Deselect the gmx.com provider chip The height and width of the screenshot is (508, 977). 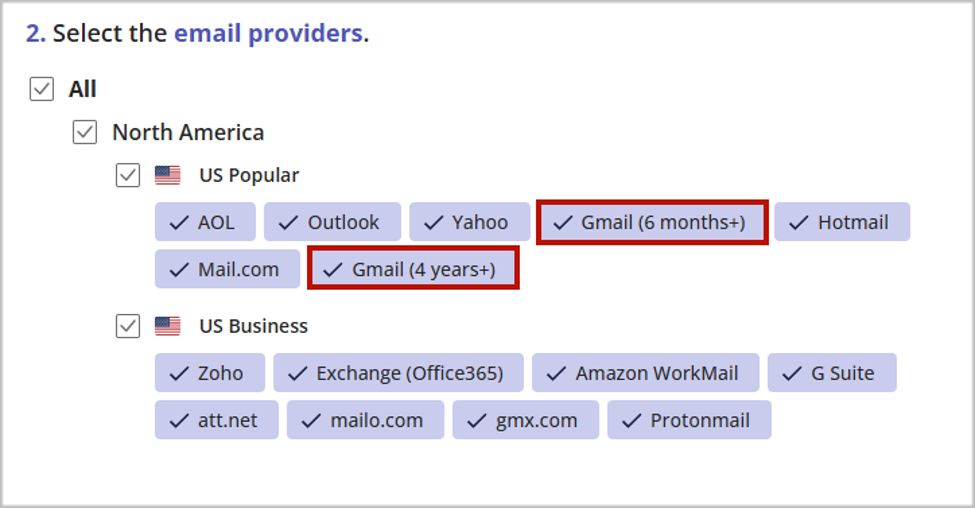click(525, 420)
